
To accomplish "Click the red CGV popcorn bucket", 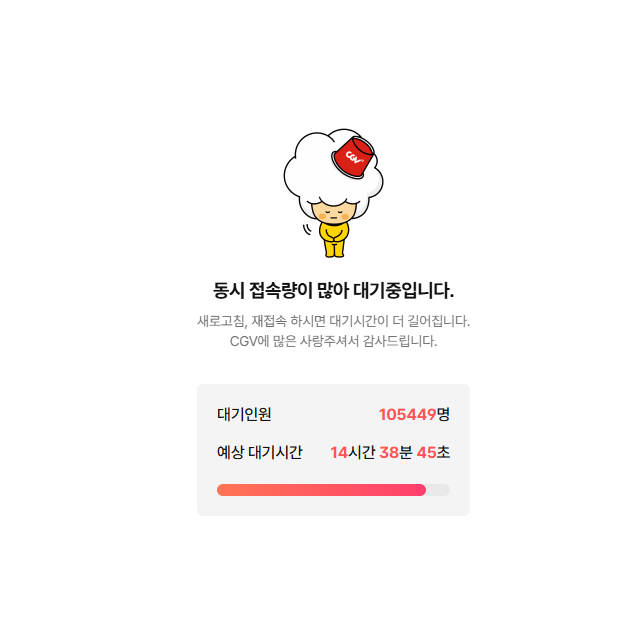I will coord(353,157).
